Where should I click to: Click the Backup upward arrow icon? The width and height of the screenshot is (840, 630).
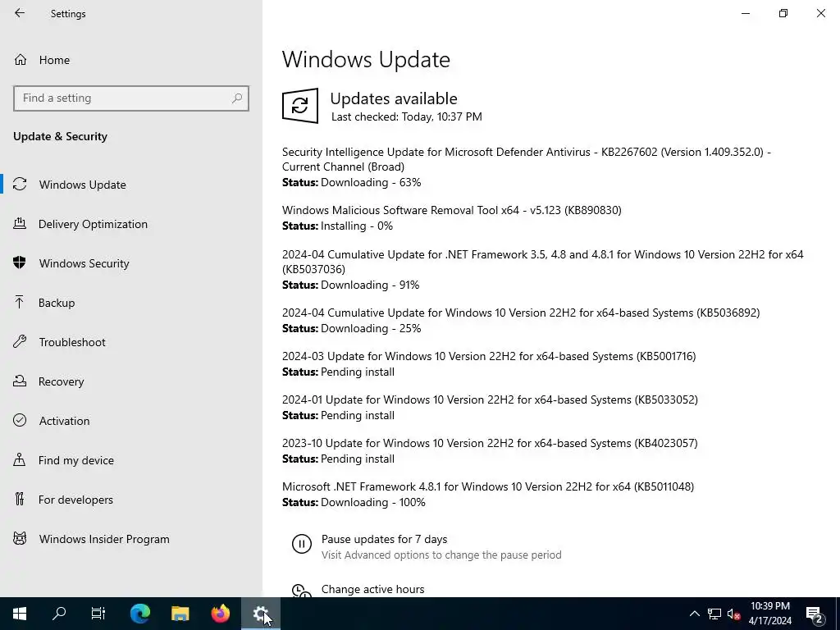pos(20,302)
